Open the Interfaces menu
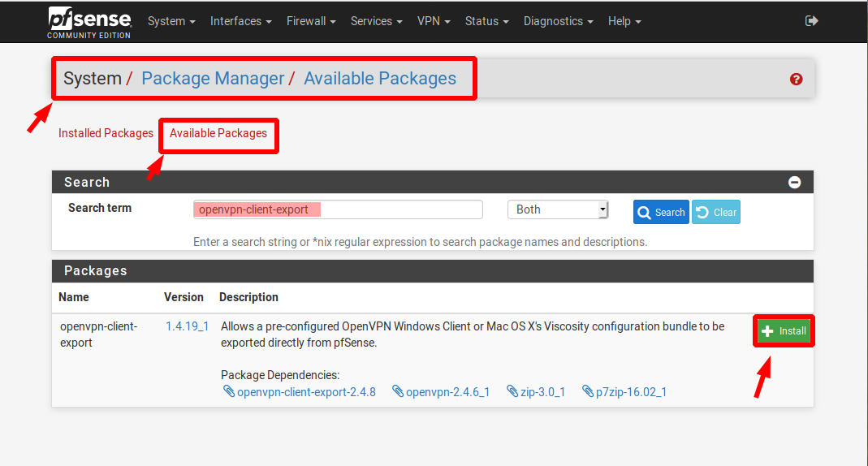The image size is (868, 466). 241,21
